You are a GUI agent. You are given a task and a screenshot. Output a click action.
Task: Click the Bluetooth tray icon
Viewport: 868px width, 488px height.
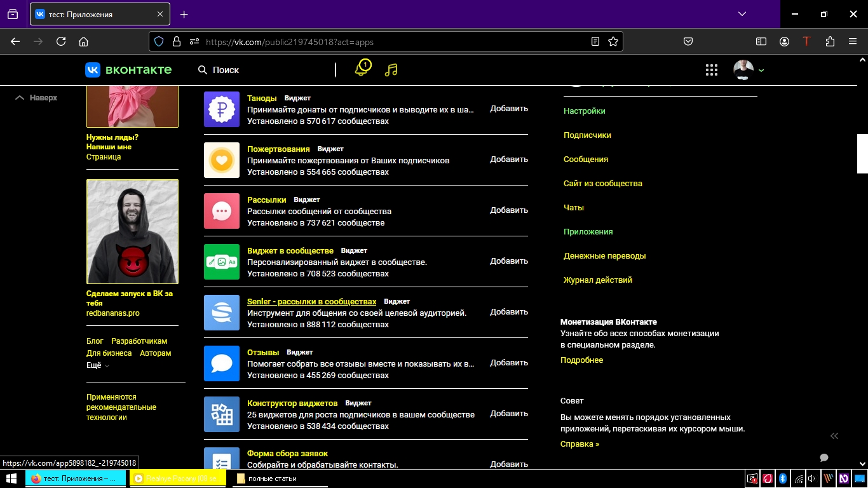click(x=783, y=478)
